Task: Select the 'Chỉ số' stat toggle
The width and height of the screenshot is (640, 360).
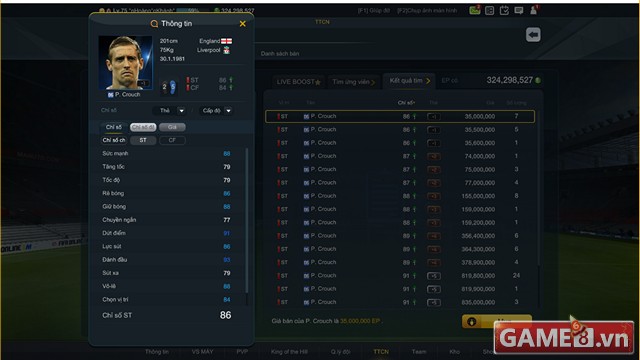Action: click(113, 127)
